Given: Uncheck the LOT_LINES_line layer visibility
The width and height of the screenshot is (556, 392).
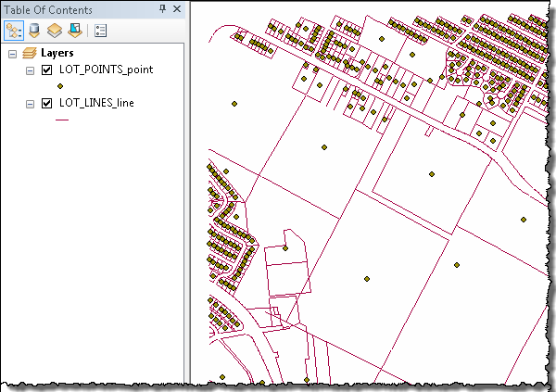Looking at the screenshot, I should coord(47,103).
